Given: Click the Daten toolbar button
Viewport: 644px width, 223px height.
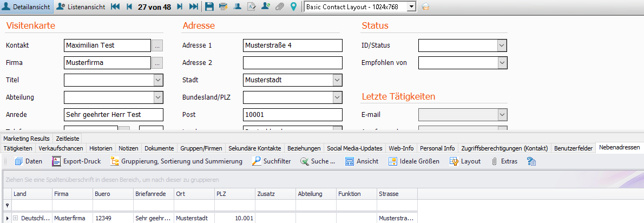Looking at the screenshot, I should (x=28, y=161).
